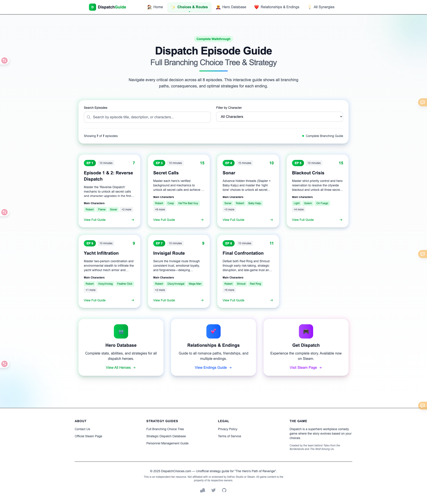427x504 pixels.
Task: Click the episode search input field
Action: click(147, 117)
